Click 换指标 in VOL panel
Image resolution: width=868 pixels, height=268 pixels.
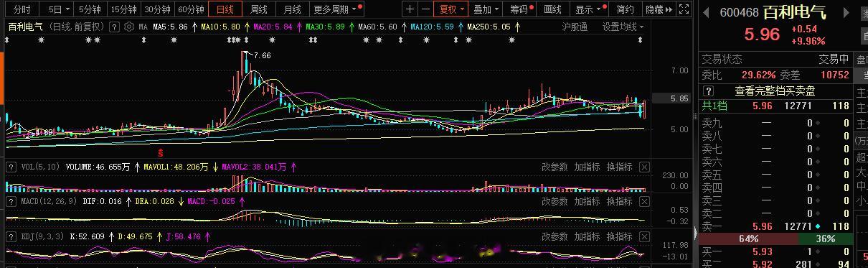[x=619, y=167]
